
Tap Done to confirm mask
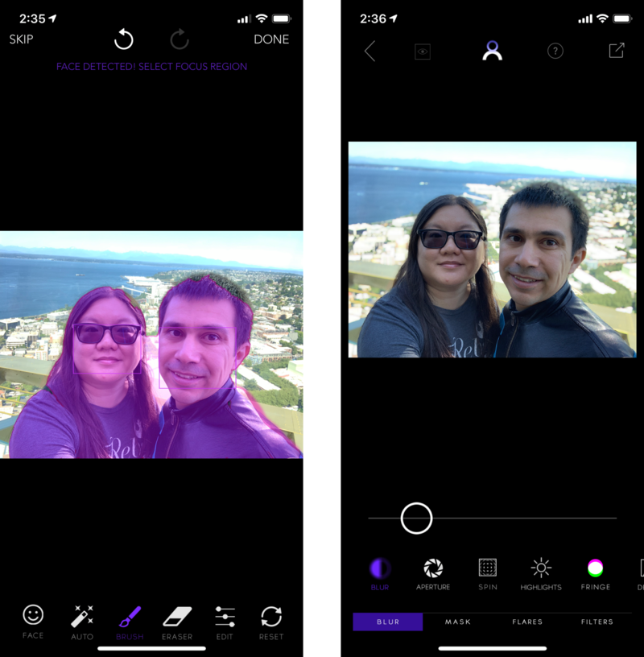(x=271, y=39)
